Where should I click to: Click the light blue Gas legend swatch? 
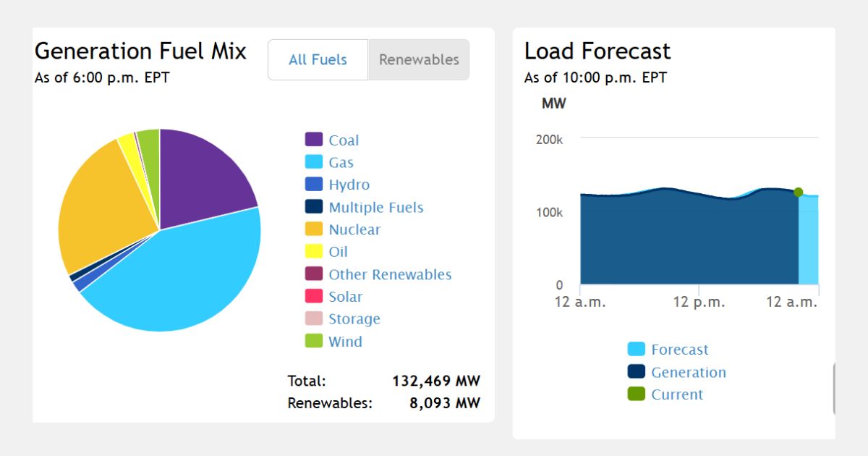[x=314, y=162]
